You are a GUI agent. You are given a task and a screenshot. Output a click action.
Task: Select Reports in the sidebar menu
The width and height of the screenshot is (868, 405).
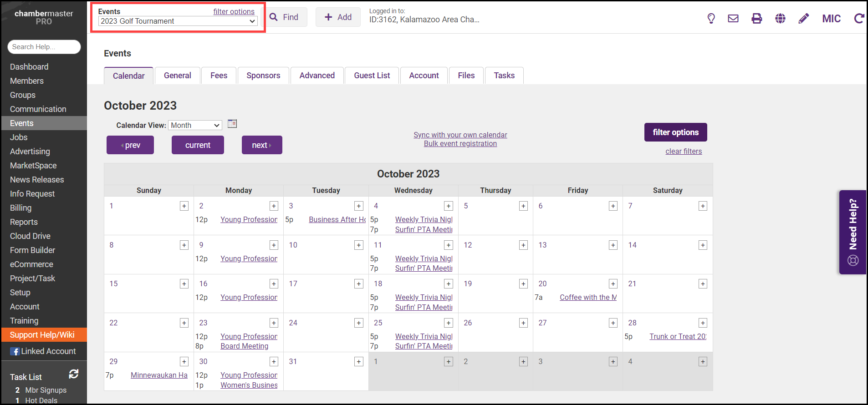[24, 222]
